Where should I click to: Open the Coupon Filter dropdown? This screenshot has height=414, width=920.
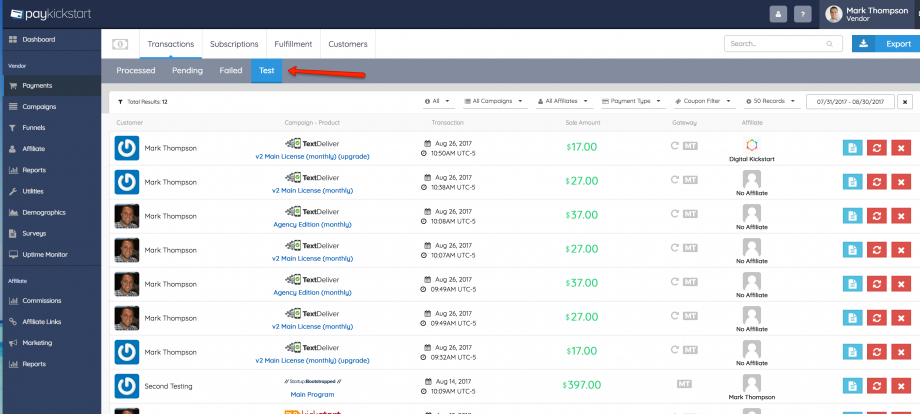pos(705,101)
